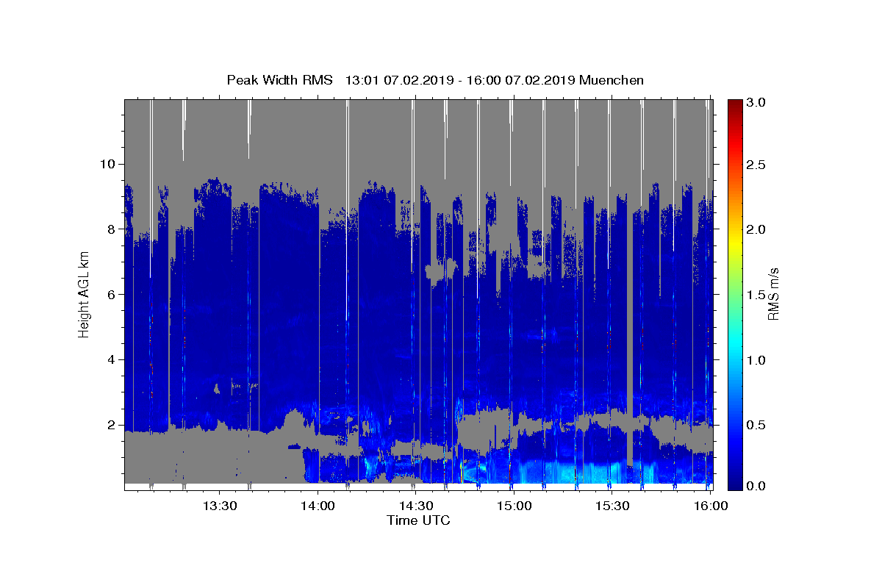
Task: Click the green band of the colorbar
Action: 734,294
